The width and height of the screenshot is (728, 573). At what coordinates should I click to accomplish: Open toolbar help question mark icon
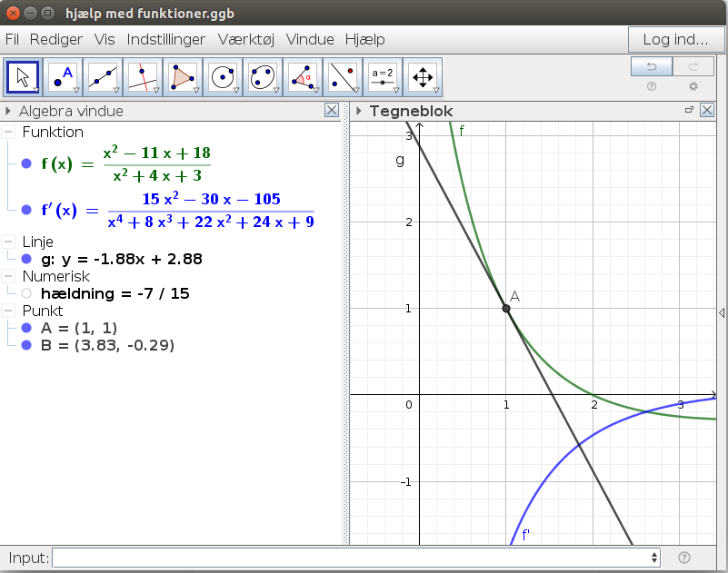(652, 86)
